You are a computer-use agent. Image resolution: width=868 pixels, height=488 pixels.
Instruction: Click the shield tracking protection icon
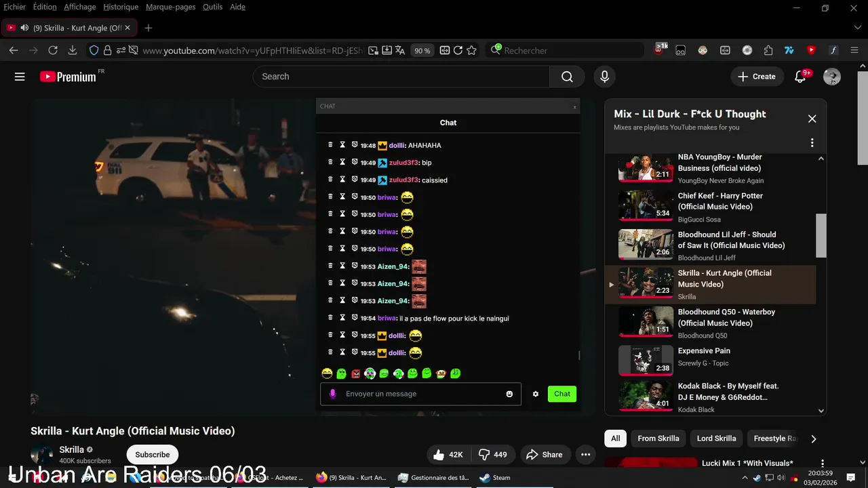tap(94, 50)
